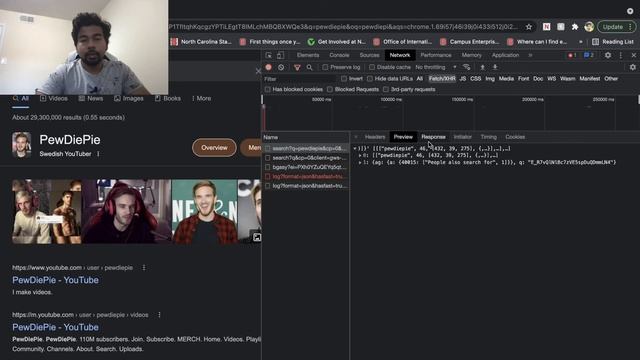Toggle the device toolbar icon

pyautogui.click(x=280, y=55)
